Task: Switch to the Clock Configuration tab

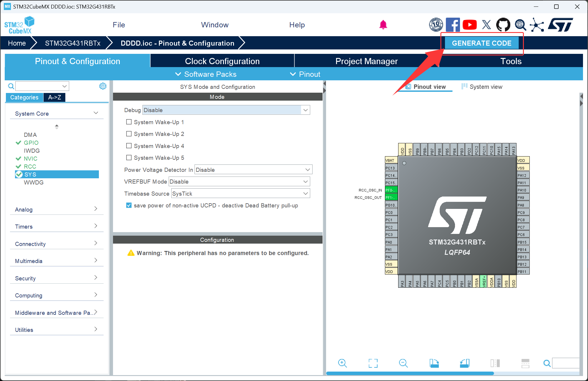Action: pyautogui.click(x=222, y=61)
